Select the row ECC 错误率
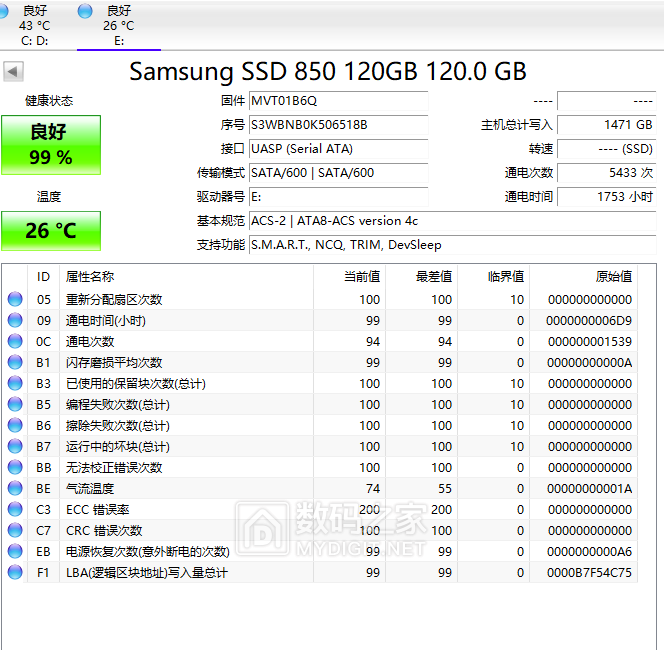The width and height of the screenshot is (664, 650). click(x=320, y=509)
